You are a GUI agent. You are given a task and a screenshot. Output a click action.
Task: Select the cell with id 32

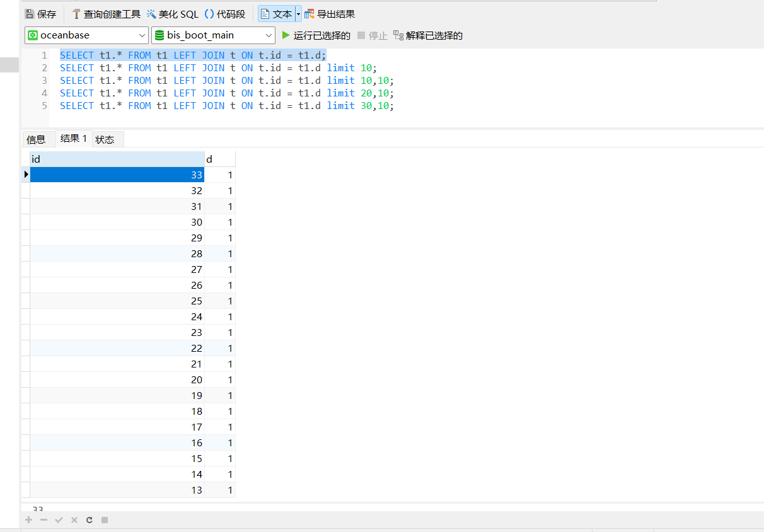117,190
